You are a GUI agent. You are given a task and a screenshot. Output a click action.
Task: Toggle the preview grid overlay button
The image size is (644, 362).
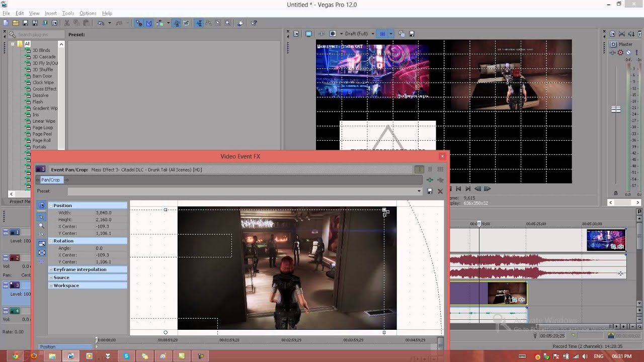tap(382, 34)
